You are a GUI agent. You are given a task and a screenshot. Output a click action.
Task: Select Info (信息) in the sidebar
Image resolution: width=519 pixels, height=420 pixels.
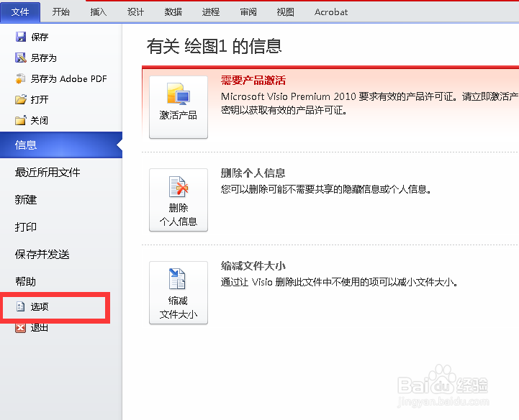pyautogui.click(x=61, y=145)
